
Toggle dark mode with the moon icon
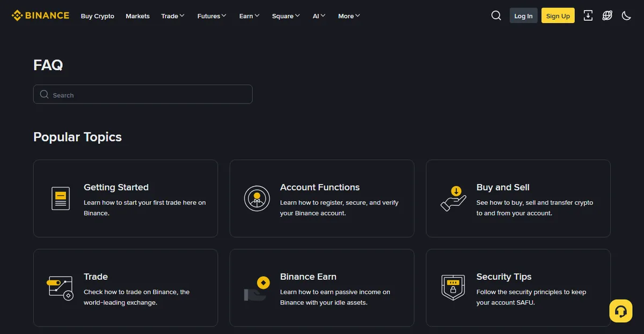click(x=626, y=16)
